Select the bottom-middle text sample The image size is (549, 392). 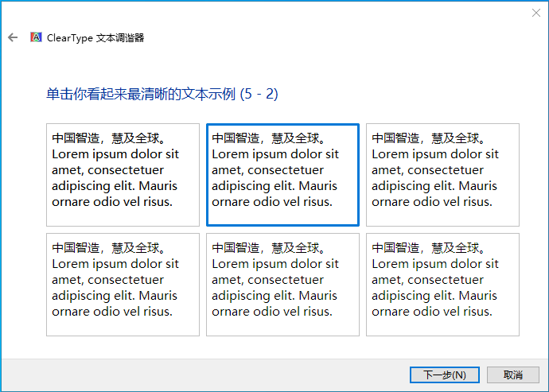pyautogui.click(x=282, y=284)
